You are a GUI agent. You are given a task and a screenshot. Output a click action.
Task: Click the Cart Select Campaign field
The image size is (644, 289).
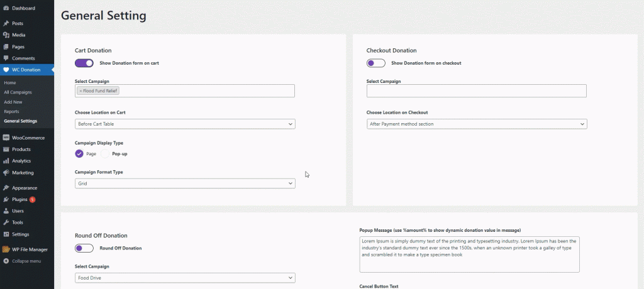(x=185, y=90)
